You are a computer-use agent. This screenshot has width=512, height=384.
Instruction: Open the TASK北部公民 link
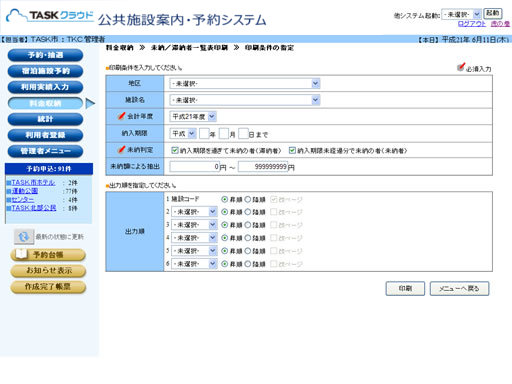34,208
